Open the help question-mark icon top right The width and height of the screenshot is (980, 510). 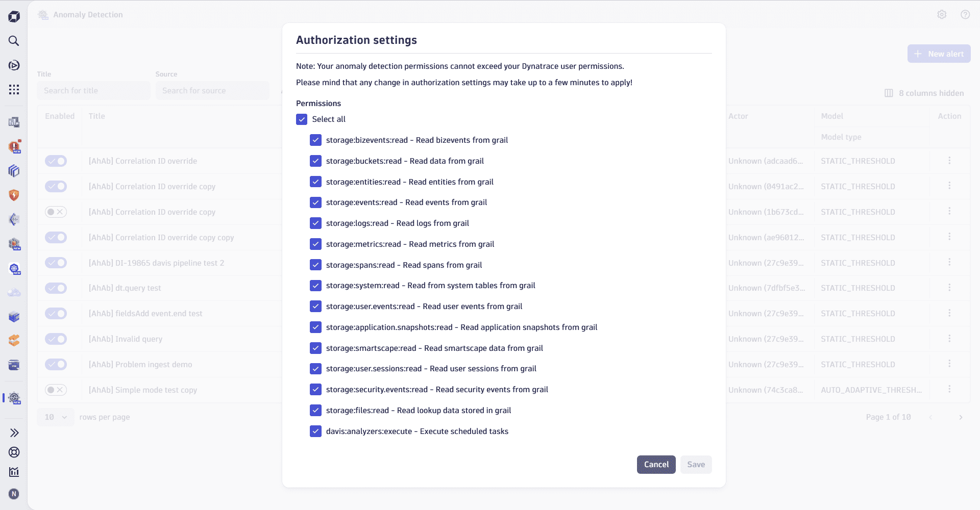click(x=966, y=14)
